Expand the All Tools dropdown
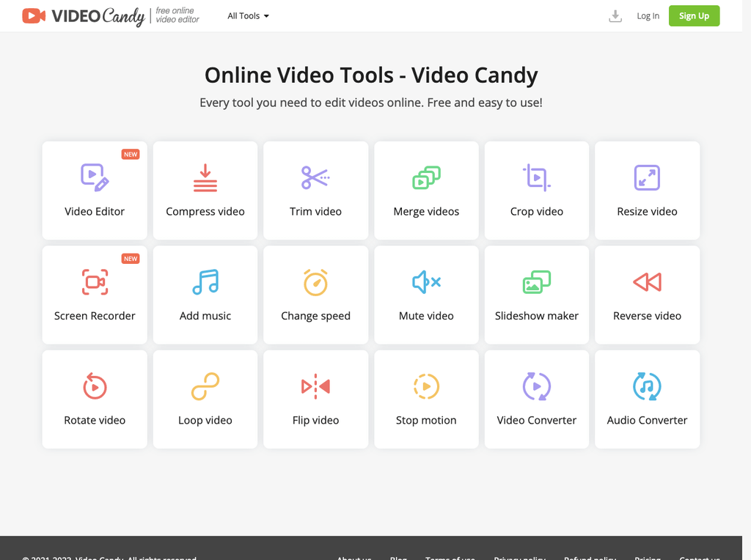 [x=248, y=15]
